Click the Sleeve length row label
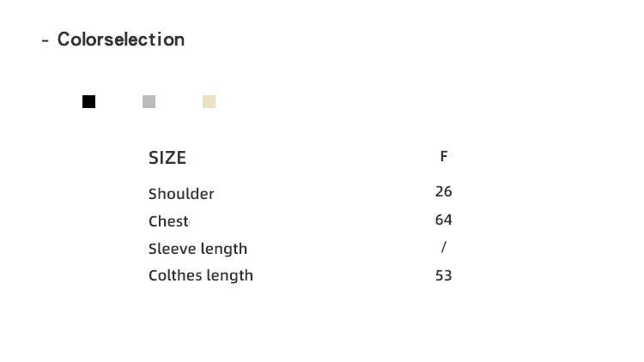644x362 pixels. click(x=197, y=249)
